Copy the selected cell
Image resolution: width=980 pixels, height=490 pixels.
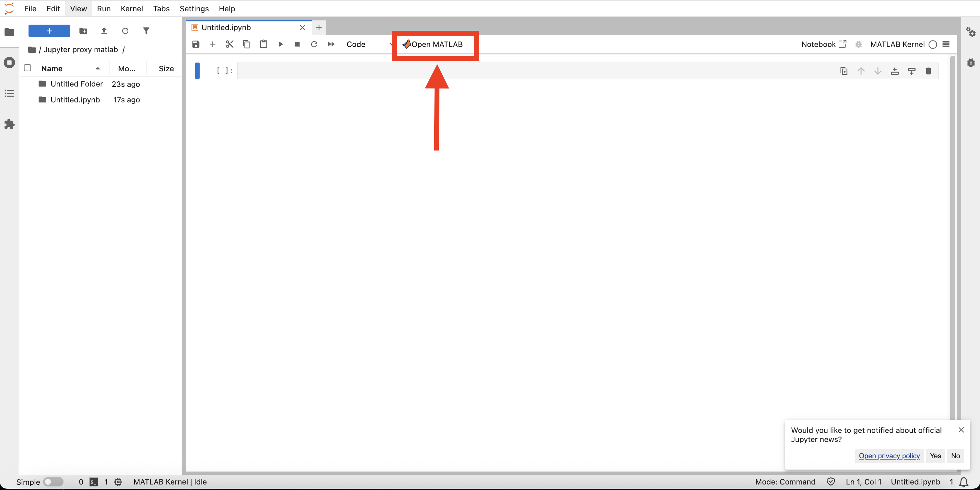tap(247, 44)
